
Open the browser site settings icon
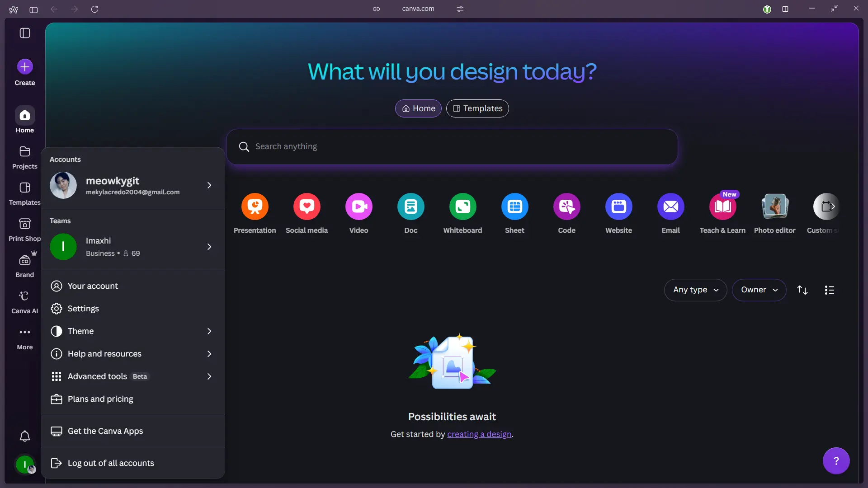click(x=460, y=9)
